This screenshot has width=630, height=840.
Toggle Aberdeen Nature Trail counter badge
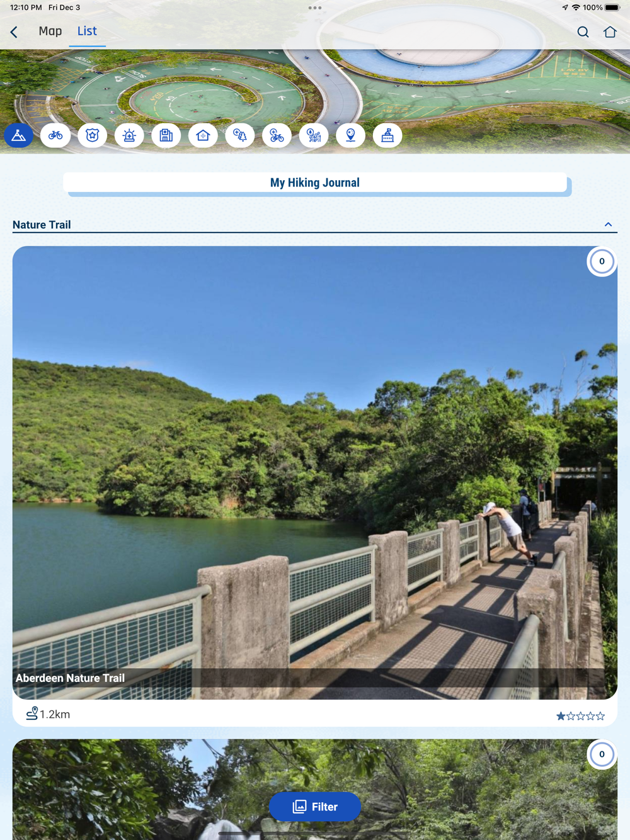click(x=602, y=261)
